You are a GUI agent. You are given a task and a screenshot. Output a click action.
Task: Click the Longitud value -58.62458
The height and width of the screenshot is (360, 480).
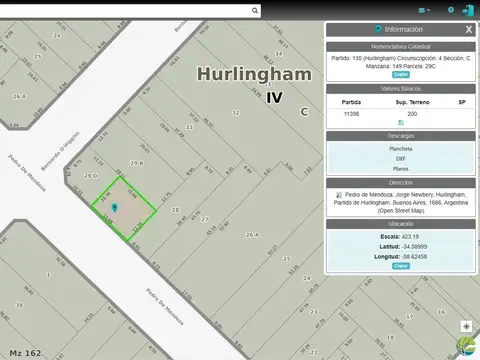415,257
